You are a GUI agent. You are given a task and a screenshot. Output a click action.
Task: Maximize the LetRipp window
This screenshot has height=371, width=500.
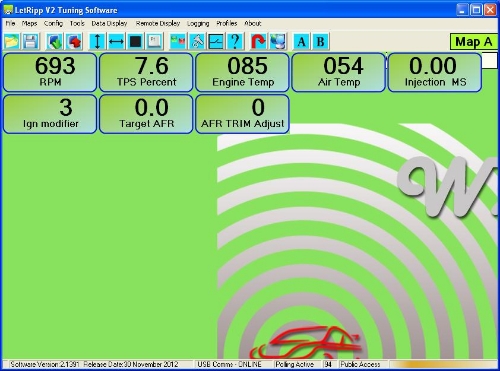[x=476, y=10]
